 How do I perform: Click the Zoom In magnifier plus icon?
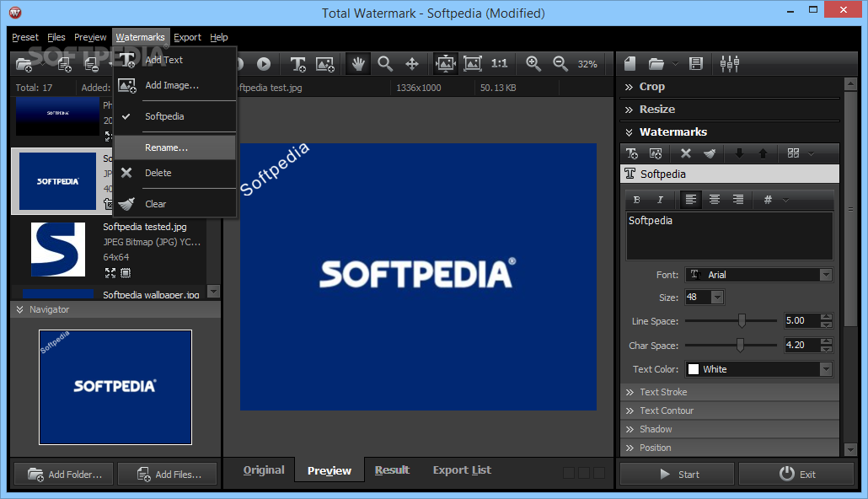click(533, 64)
